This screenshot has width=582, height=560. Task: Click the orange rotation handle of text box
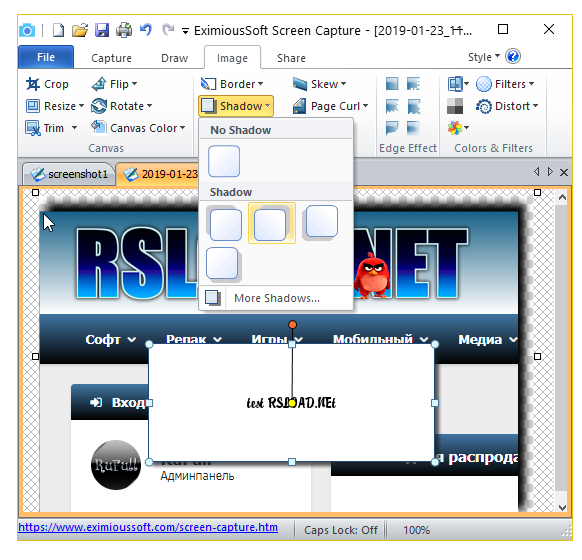(292, 325)
